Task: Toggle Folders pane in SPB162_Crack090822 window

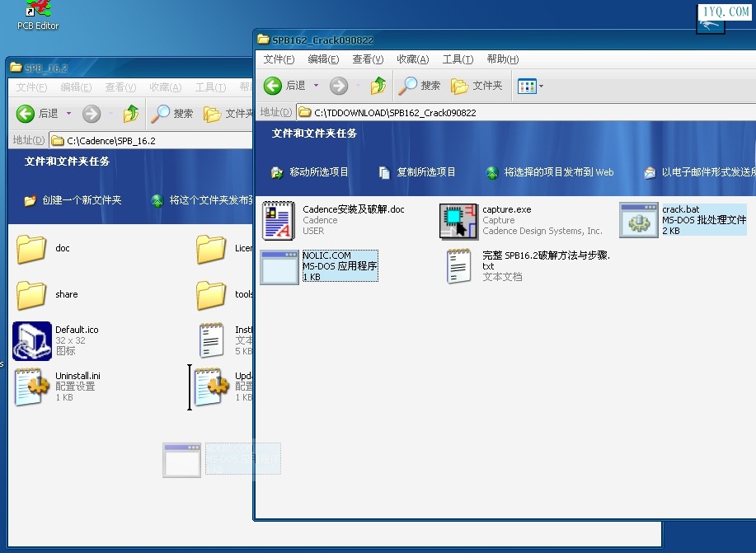Action: pos(477,86)
